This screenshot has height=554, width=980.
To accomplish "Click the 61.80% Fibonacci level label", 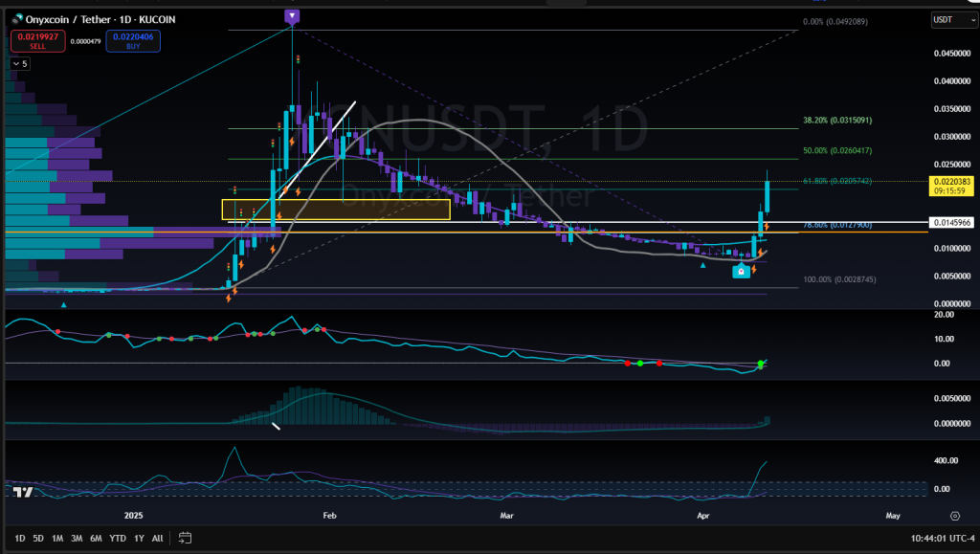I will 836,181.
